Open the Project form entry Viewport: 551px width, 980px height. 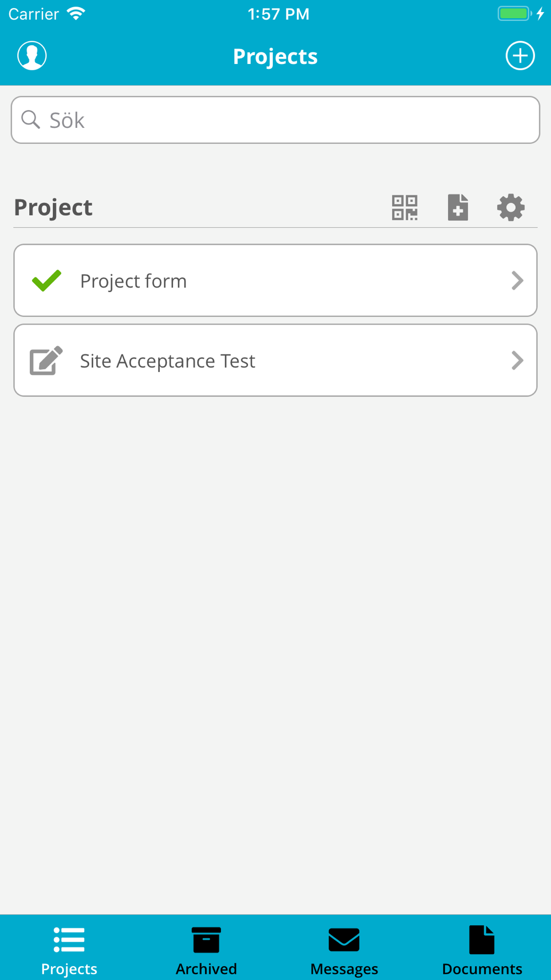point(133,281)
